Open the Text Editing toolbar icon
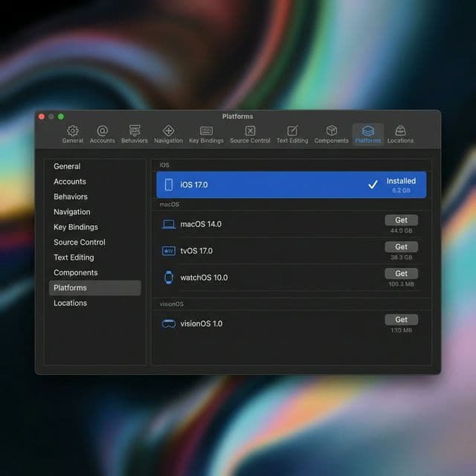 [292, 134]
